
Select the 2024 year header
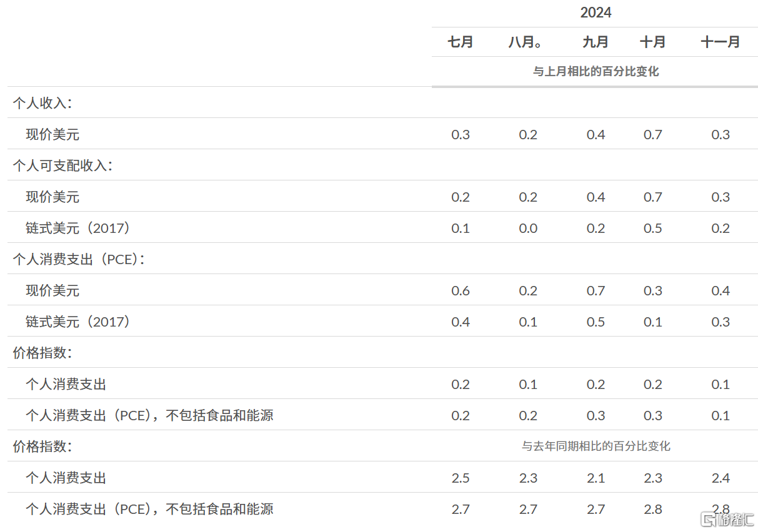coord(596,13)
